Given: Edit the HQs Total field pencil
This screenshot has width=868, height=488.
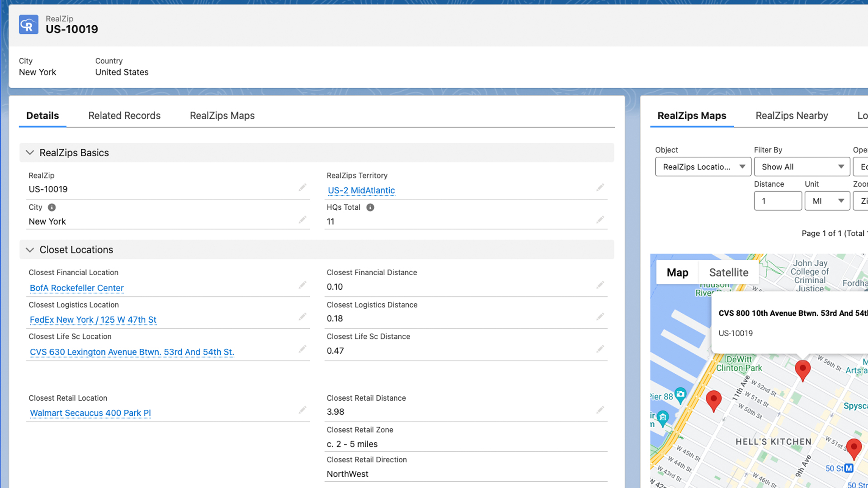Looking at the screenshot, I should (x=600, y=220).
